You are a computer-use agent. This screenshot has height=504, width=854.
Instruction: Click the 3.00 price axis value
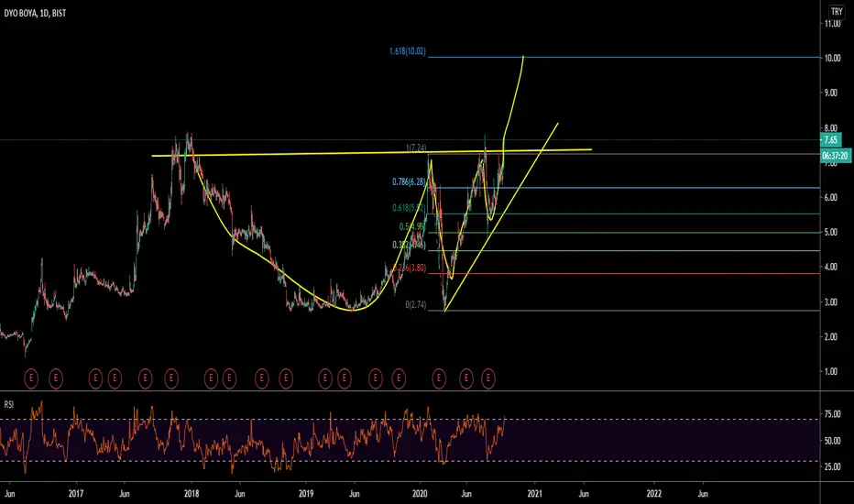830,302
